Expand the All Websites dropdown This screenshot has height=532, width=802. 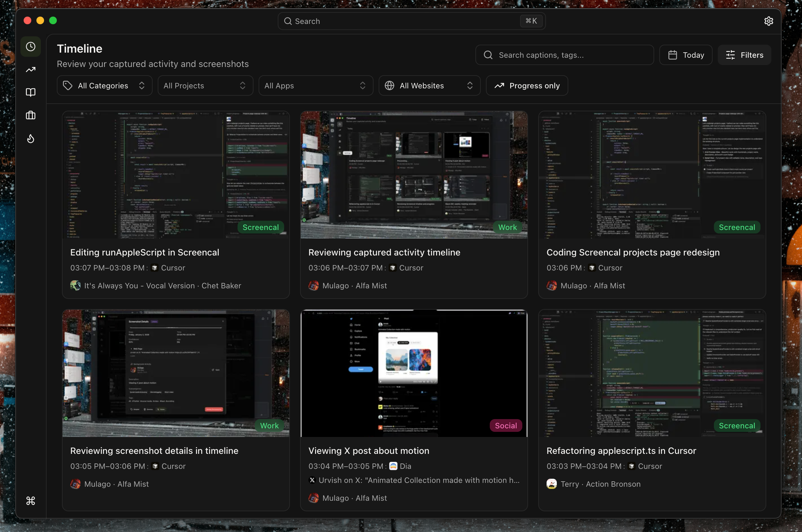[x=429, y=85]
